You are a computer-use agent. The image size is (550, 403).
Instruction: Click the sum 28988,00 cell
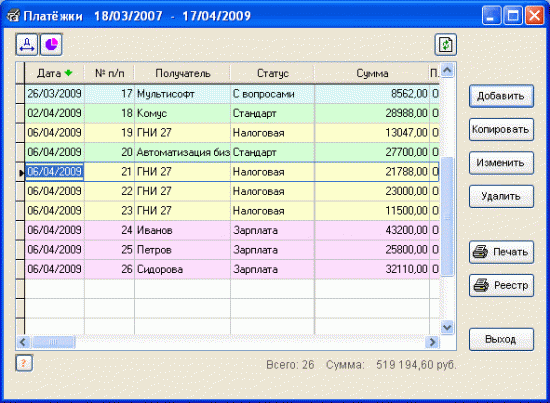coord(372,113)
